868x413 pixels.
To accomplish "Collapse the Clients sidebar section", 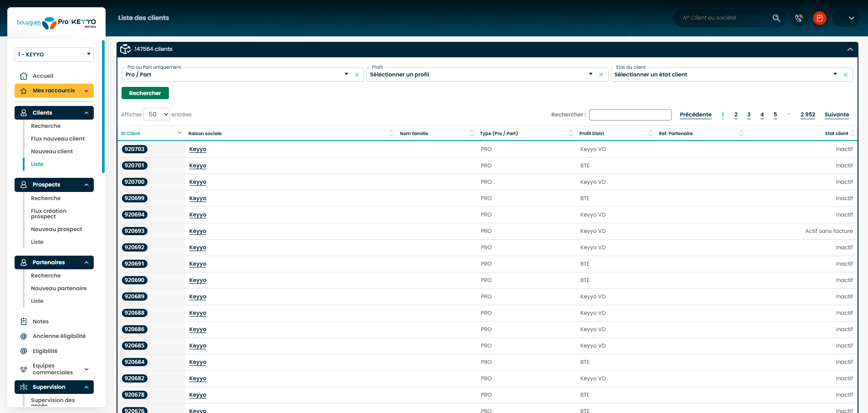I will click(x=86, y=113).
